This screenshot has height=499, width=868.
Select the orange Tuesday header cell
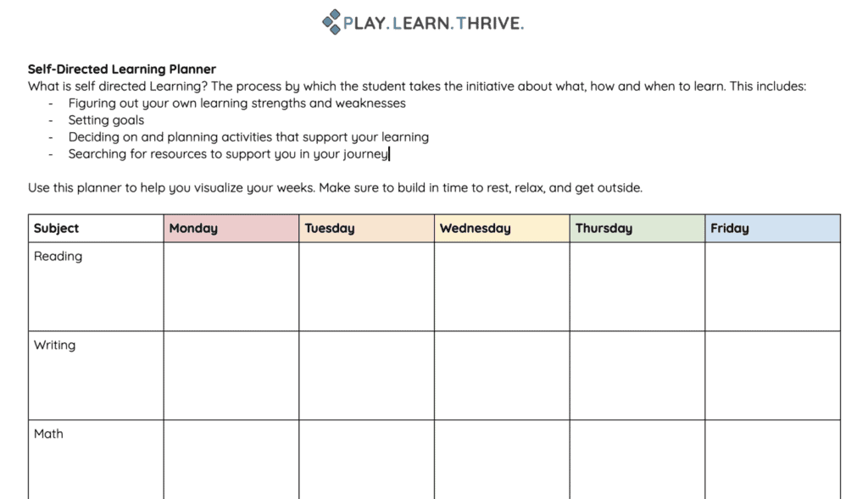[366, 229]
